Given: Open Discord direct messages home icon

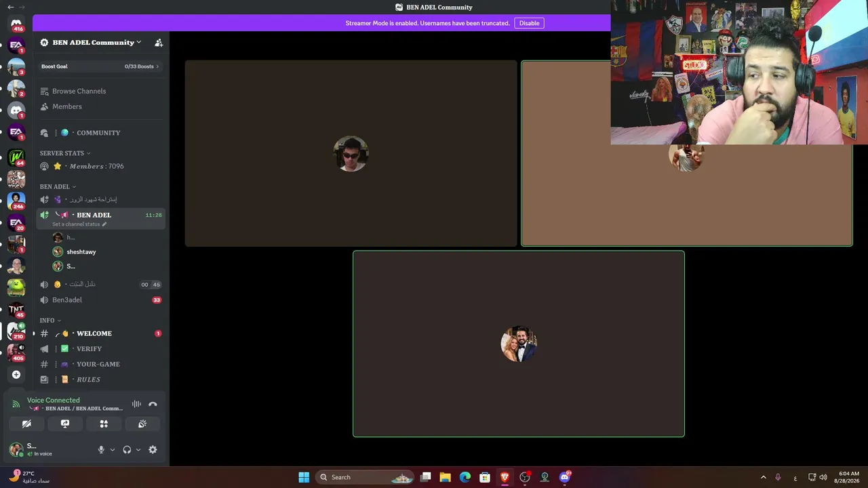Looking at the screenshot, I should coord(16,24).
